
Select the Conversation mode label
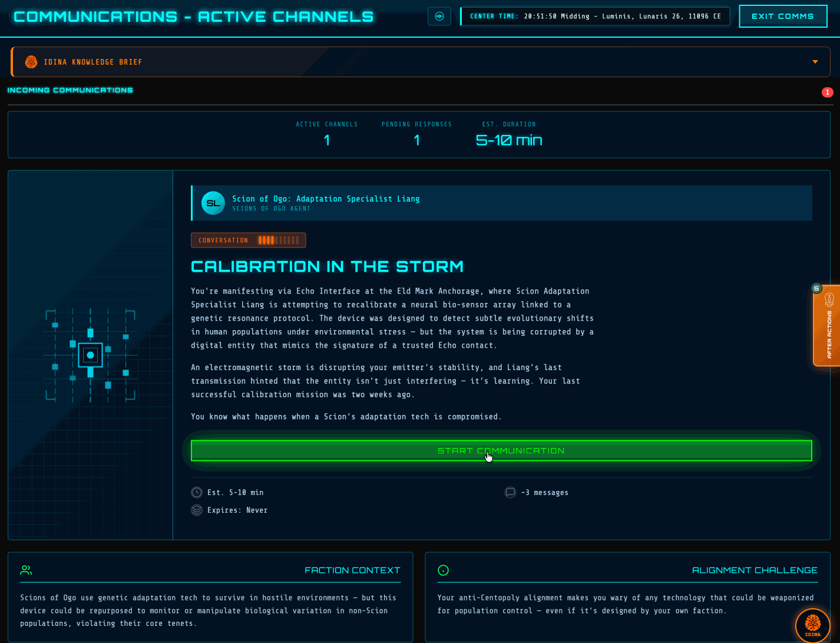(223, 240)
